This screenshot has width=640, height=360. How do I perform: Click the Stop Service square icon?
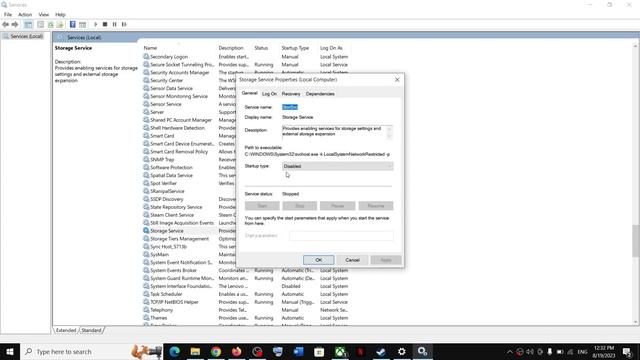105,24
